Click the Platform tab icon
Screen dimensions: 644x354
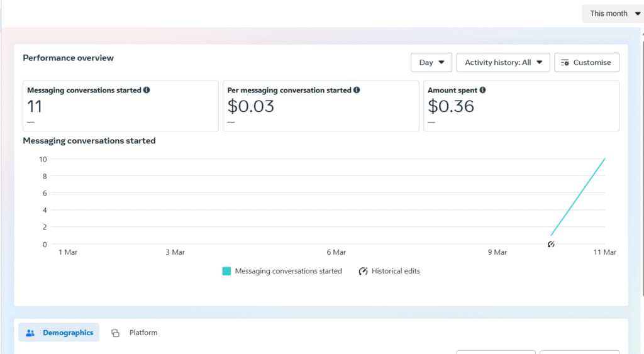[115, 333]
